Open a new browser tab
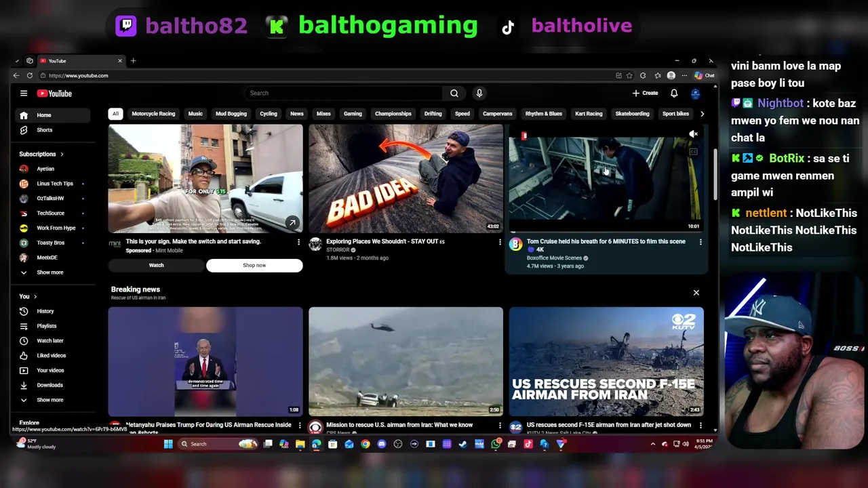 133,61
